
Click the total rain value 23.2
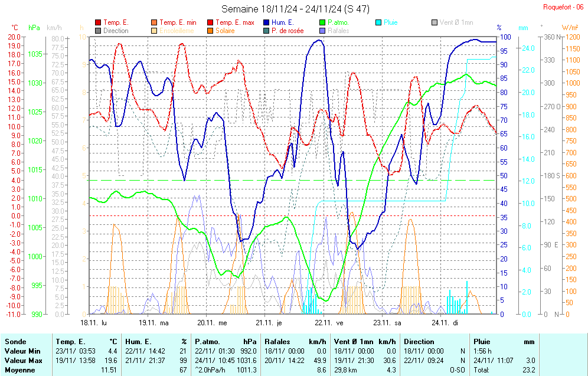point(529,370)
